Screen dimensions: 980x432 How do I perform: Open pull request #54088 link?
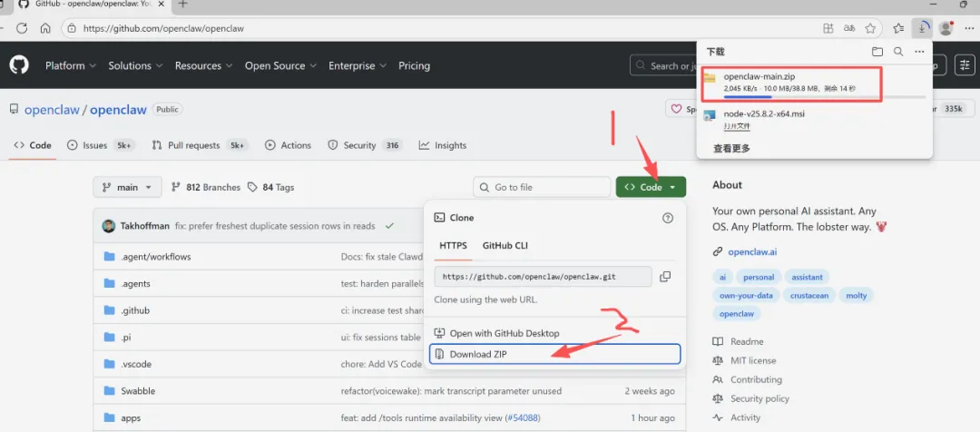523,417
